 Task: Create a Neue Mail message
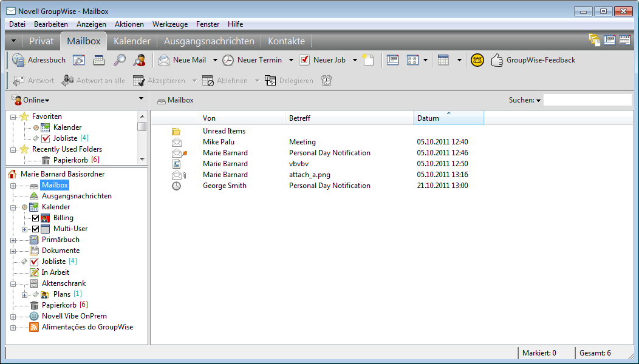(x=182, y=60)
